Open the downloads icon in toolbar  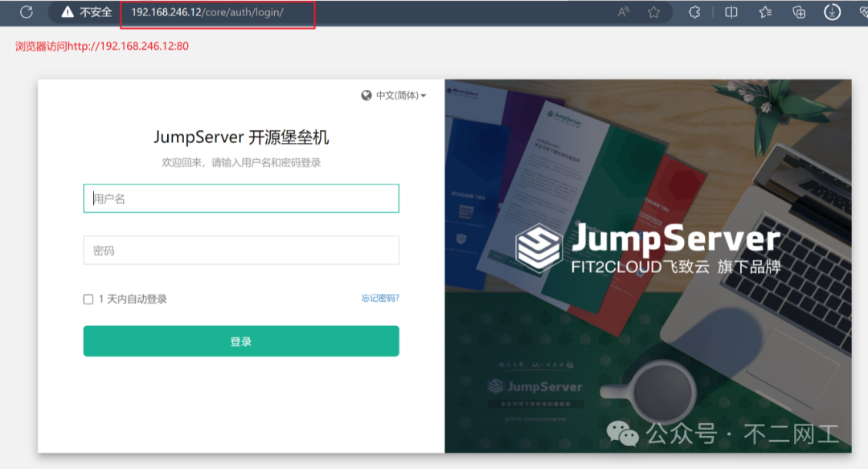coord(833,12)
